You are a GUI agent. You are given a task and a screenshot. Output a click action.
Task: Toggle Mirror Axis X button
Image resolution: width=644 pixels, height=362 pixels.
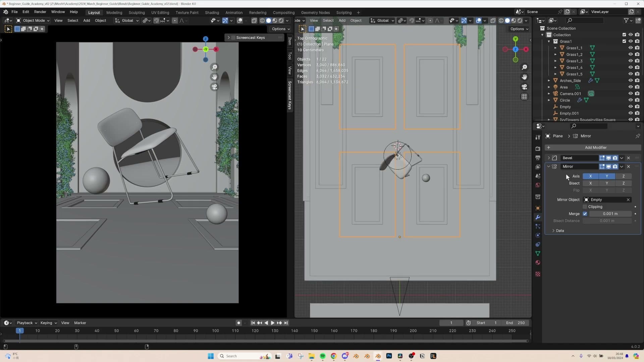point(591,176)
